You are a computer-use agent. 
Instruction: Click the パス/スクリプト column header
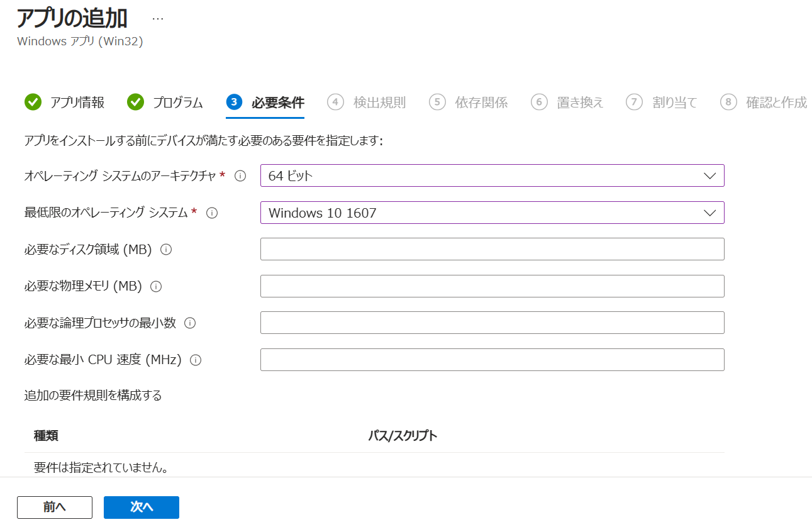tap(403, 436)
